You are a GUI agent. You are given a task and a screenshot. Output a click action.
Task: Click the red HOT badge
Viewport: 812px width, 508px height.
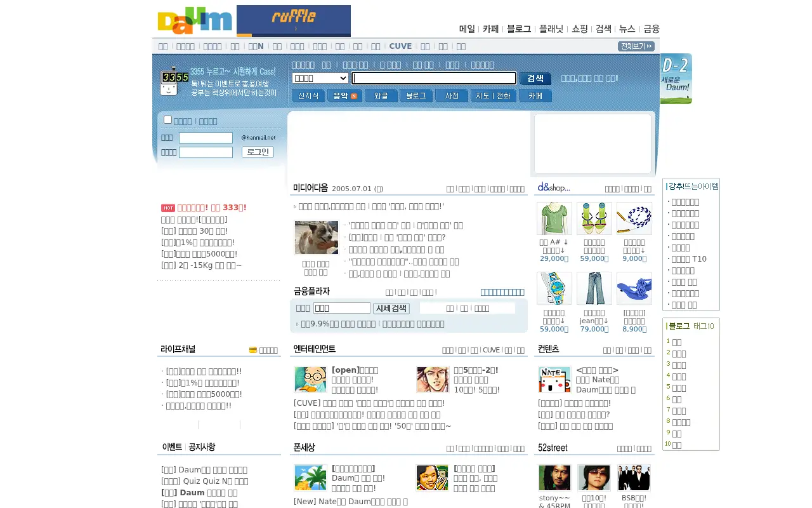point(168,208)
